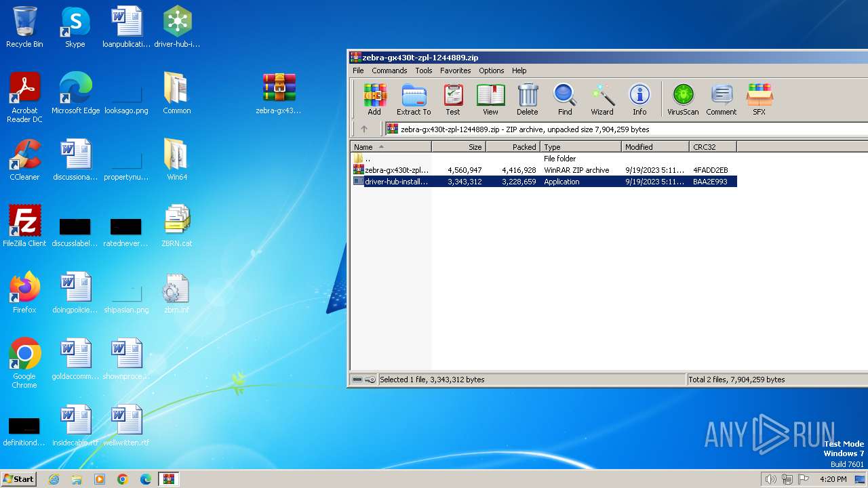
Task: Sort by the Name column header
Action: (391, 146)
